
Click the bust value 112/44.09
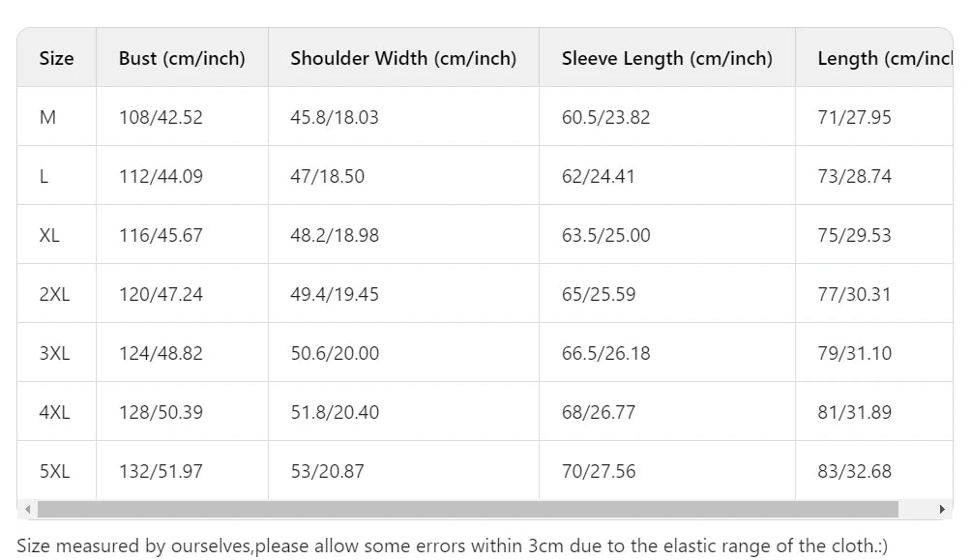click(x=161, y=176)
